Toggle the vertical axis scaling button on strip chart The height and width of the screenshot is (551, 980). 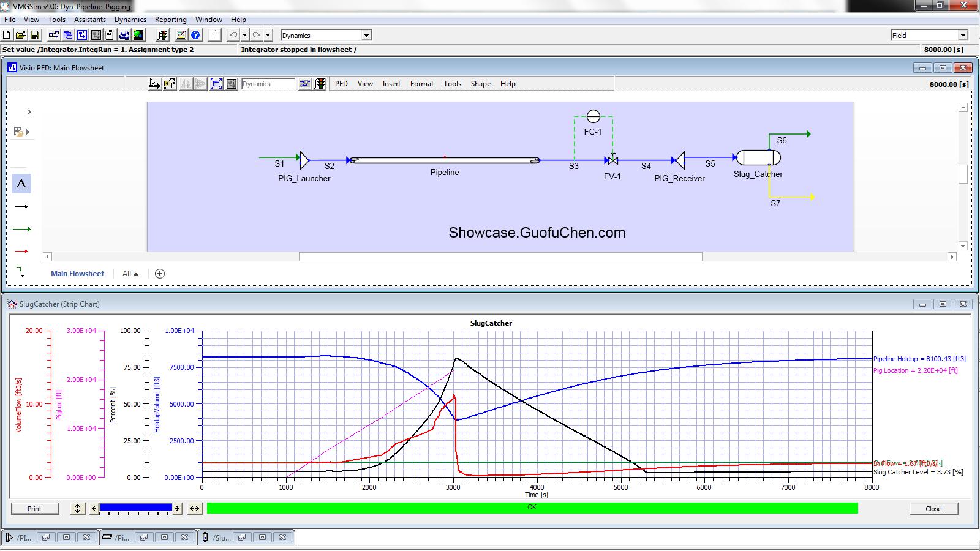coord(77,508)
